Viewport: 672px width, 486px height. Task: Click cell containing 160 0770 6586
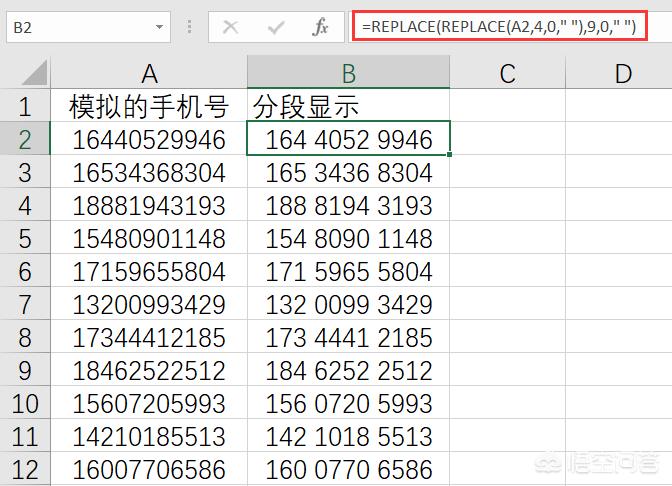coord(348,468)
